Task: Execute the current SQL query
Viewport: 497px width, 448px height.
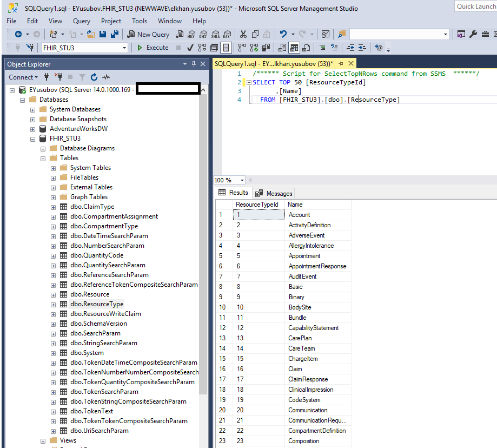Action: coord(152,48)
